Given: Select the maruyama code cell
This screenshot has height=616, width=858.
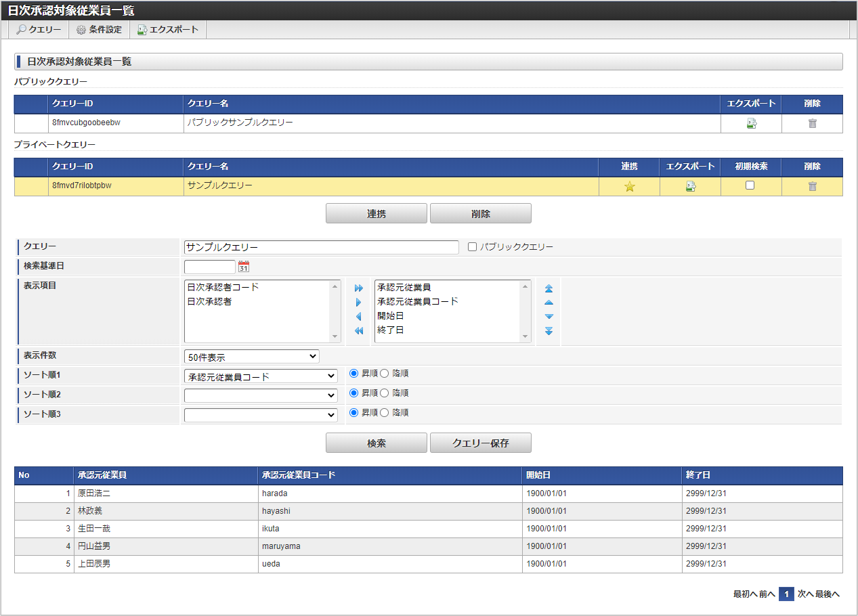Looking at the screenshot, I should click(x=390, y=546).
